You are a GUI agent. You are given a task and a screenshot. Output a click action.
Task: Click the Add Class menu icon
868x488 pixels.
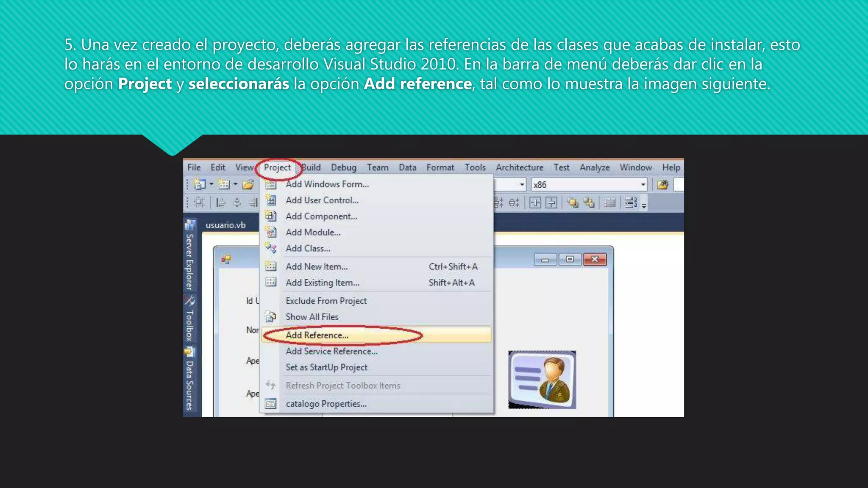[271, 248]
